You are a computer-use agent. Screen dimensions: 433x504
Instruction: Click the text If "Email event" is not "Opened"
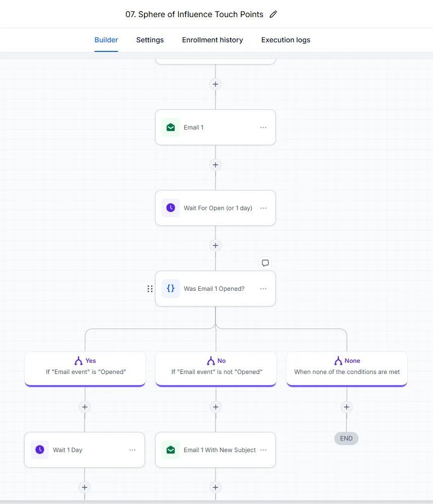tap(217, 372)
